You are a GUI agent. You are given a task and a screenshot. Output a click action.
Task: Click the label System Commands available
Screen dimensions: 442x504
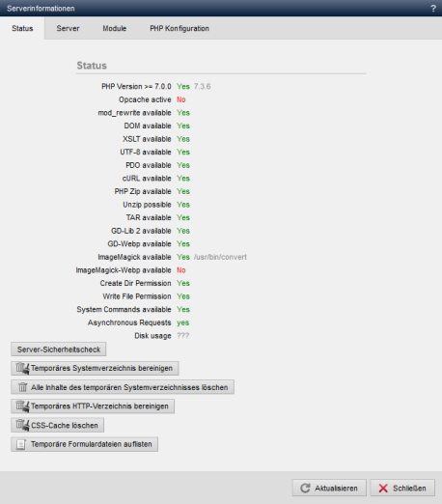click(124, 310)
